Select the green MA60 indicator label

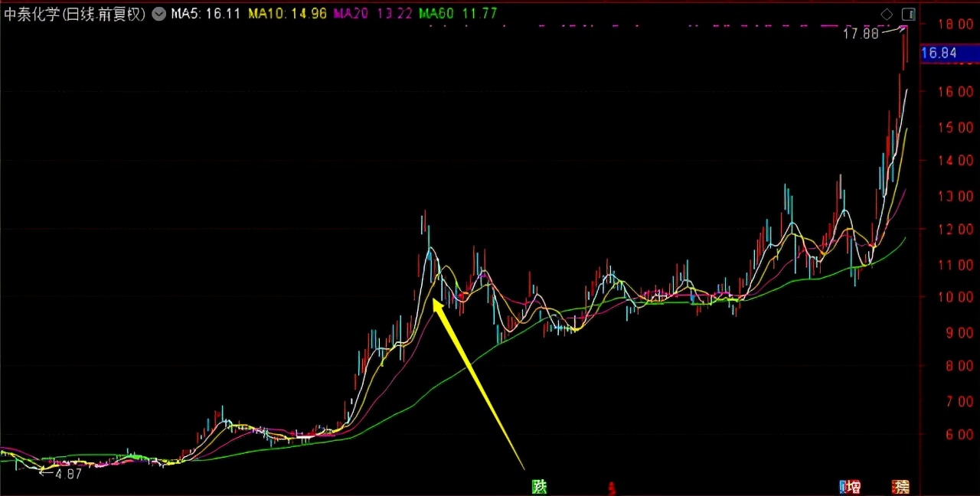pyautogui.click(x=458, y=14)
